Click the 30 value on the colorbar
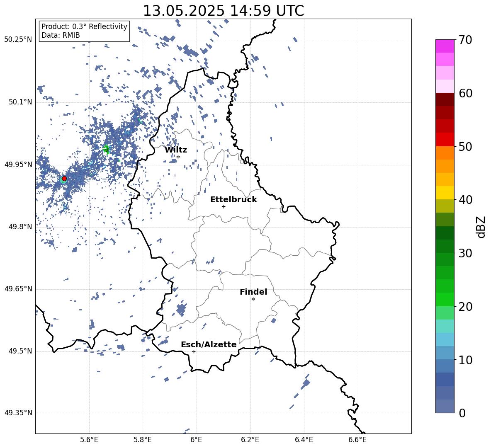The image size is (491, 448). click(465, 253)
